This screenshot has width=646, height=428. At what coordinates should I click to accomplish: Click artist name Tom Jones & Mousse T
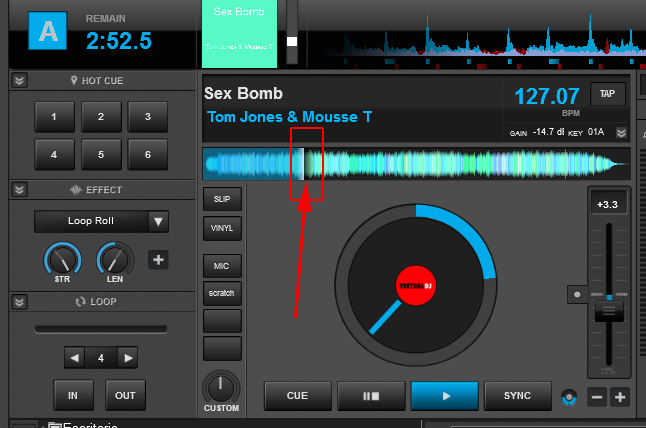coord(290,117)
